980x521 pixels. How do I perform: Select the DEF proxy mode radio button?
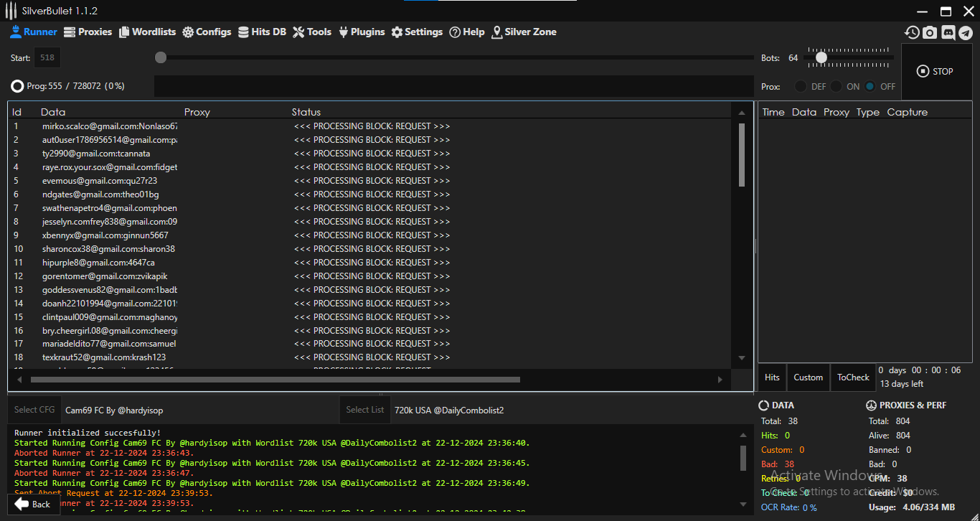pyautogui.click(x=801, y=86)
